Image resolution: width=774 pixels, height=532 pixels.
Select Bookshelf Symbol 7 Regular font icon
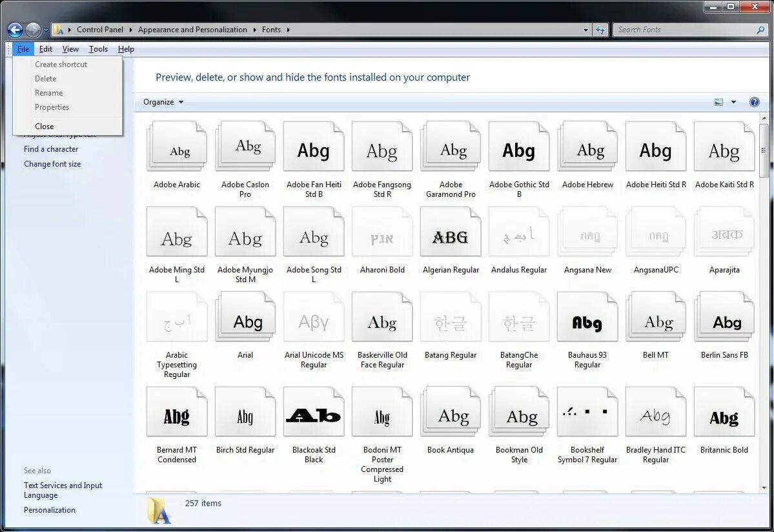pos(587,411)
